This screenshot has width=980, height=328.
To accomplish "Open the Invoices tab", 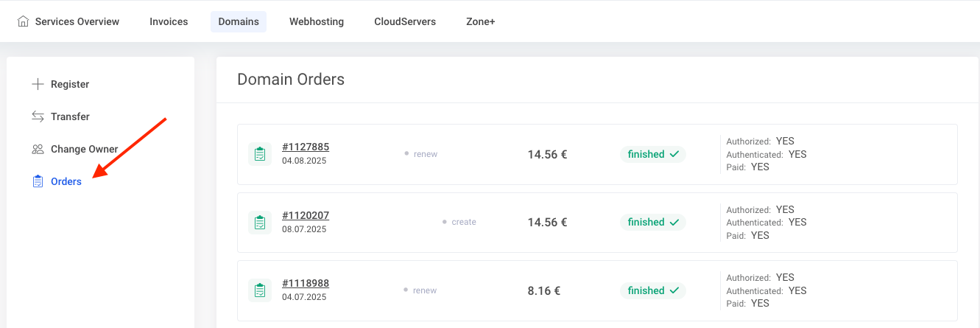I will tap(169, 21).
